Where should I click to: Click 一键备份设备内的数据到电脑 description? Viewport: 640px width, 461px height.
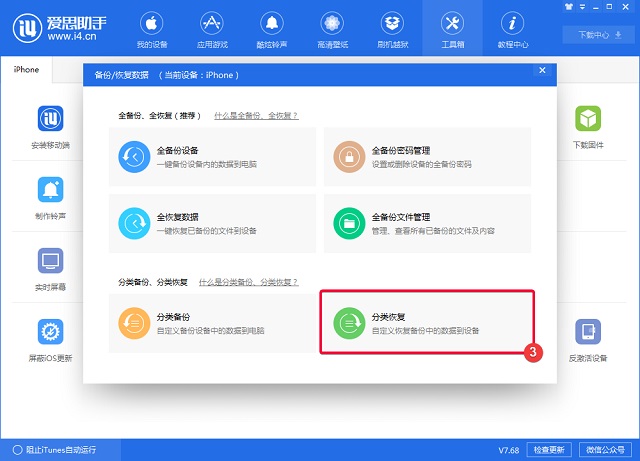pos(207,165)
